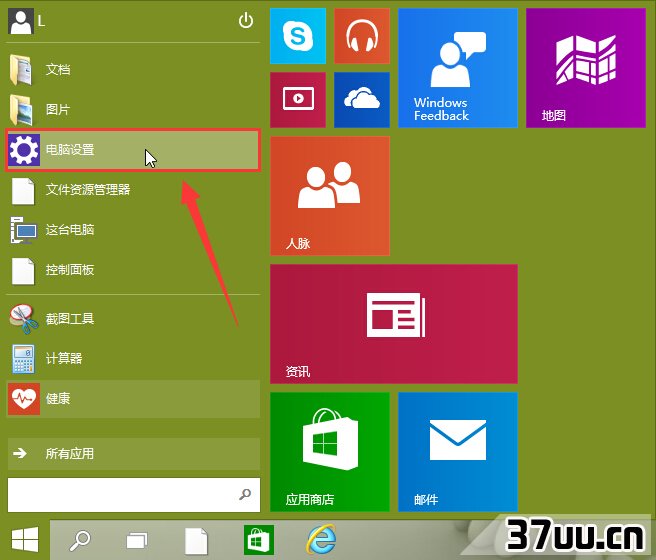Open the taskbar file explorer icon

pyautogui.click(x=196, y=541)
